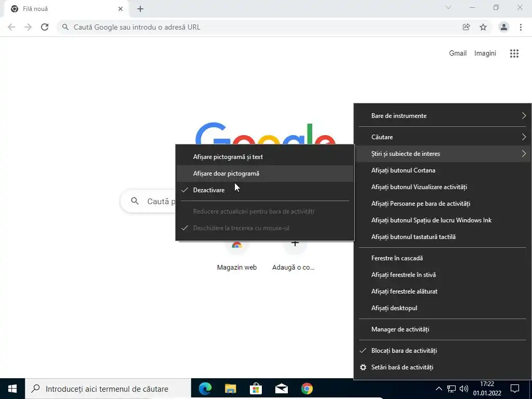
Task: Go back with the Chrome back arrow
Action: [11, 27]
